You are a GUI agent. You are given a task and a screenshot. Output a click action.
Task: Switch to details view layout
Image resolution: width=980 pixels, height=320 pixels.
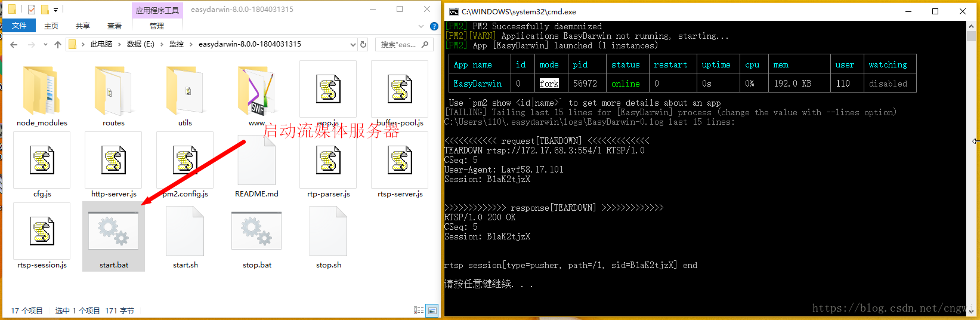(x=419, y=310)
